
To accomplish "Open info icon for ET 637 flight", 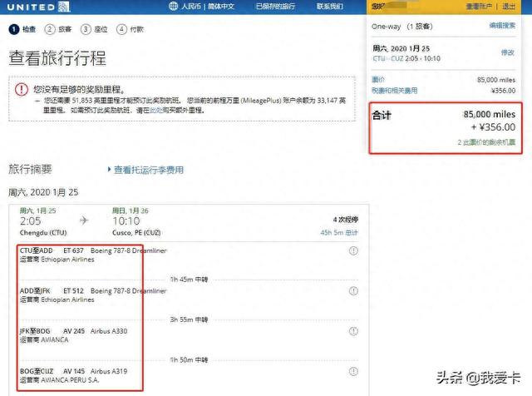I will coord(353,251).
